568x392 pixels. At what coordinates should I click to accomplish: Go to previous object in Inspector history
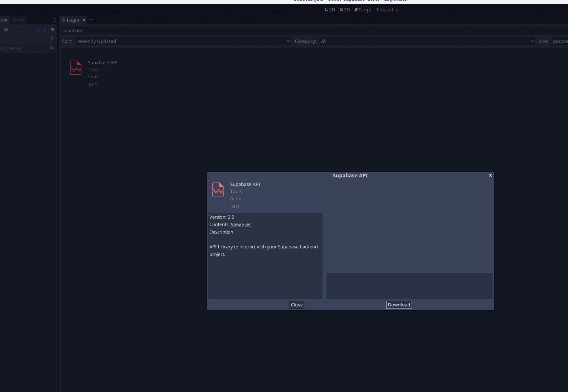tap(39, 30)
